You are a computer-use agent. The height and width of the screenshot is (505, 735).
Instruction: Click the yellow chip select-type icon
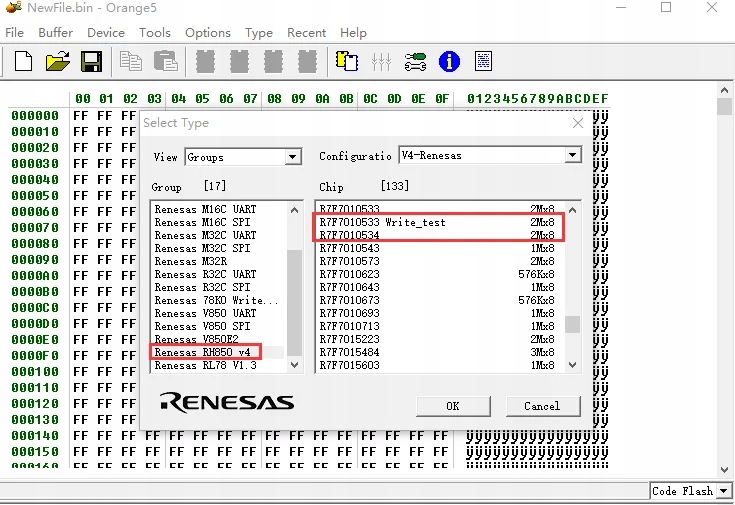coord(347,61)
